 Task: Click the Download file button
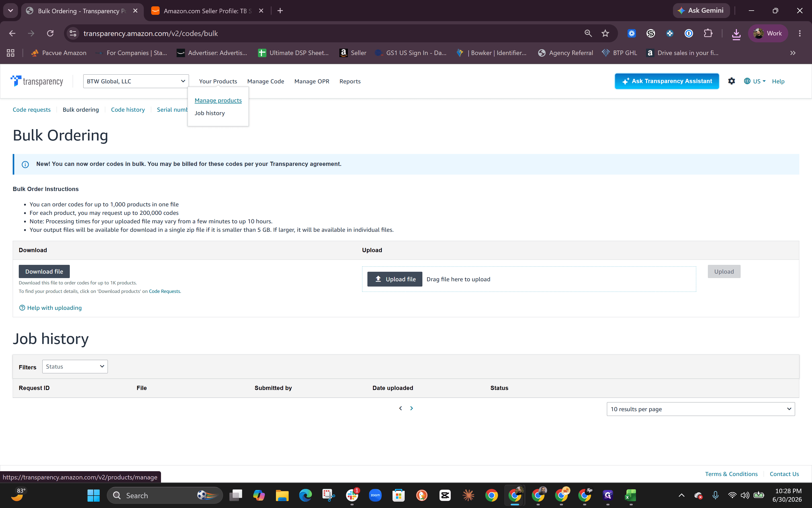[x=44, y=271]
